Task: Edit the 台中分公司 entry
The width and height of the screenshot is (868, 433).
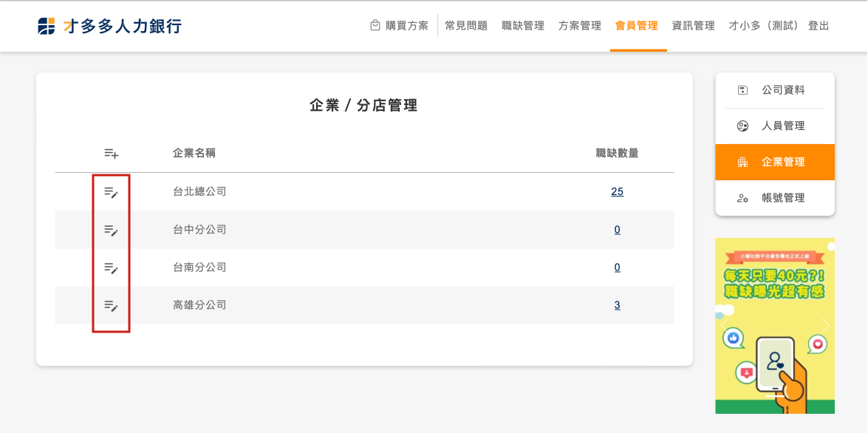Action: click(111, 230)
